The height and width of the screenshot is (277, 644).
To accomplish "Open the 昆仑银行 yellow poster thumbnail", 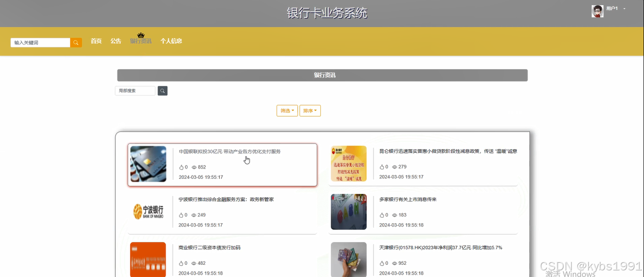I will [349, 164].
